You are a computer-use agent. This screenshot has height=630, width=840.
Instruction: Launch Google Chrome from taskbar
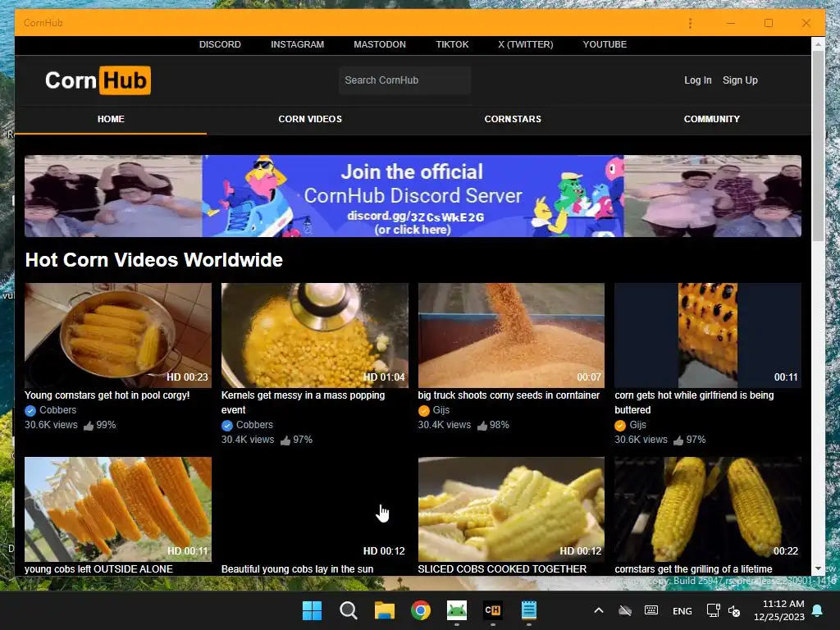click(421, 610)
